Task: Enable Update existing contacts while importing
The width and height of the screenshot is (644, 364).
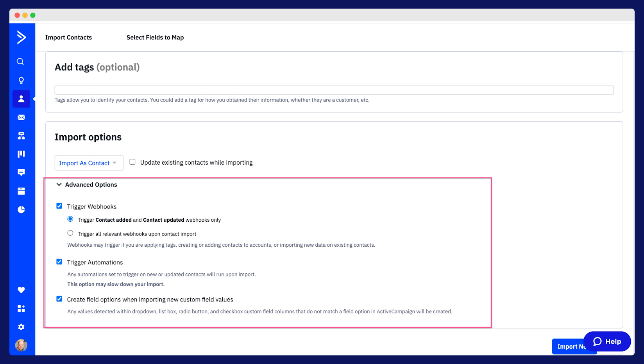Action: 132,162
